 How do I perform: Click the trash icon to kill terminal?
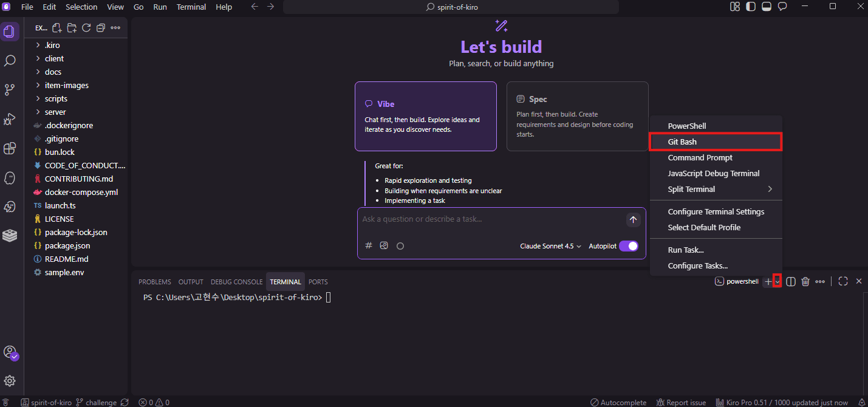[805, 281]
